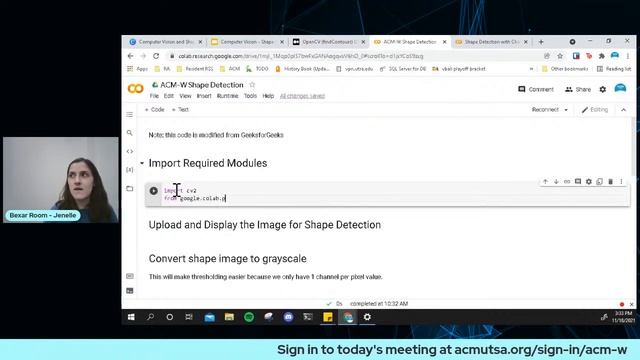Screen dimensions: 640x360
Task: Open the variables sidebar icon
Action: click(x=130, y=169)
